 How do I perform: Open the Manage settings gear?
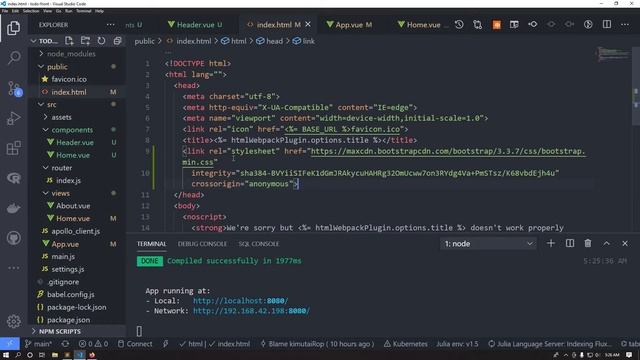pos(13,321)
